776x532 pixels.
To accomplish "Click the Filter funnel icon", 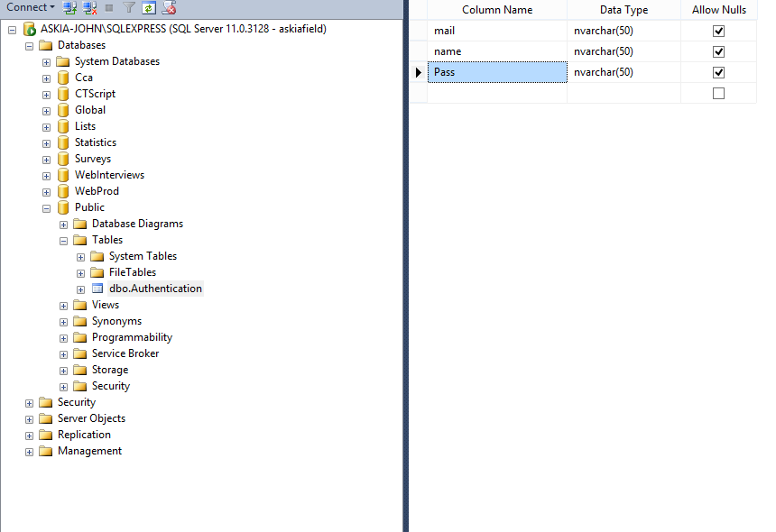I will point(129,7).
